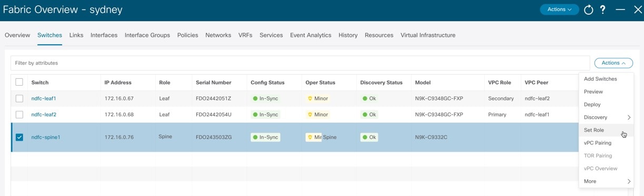Uncheck the ndfc-spine1 row checkbox
The image size is (644, 196).
(19, 137)
